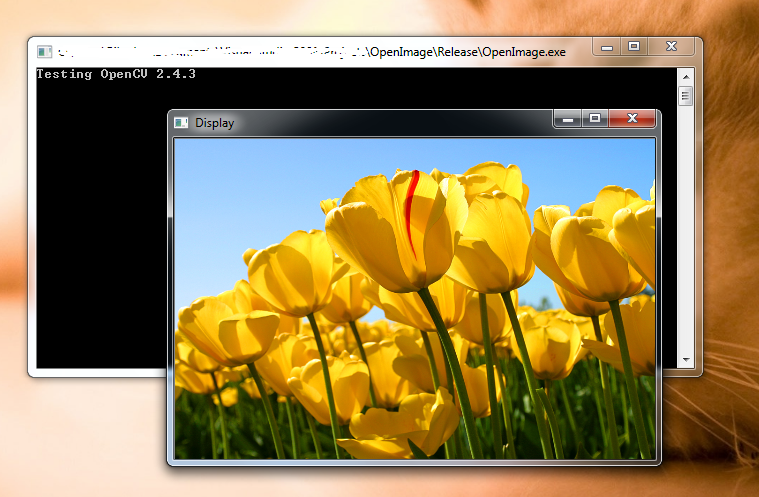This screenshot has height=497, width=759.
Task: Click the red stroke on the tulip
Action: point(410,210)
